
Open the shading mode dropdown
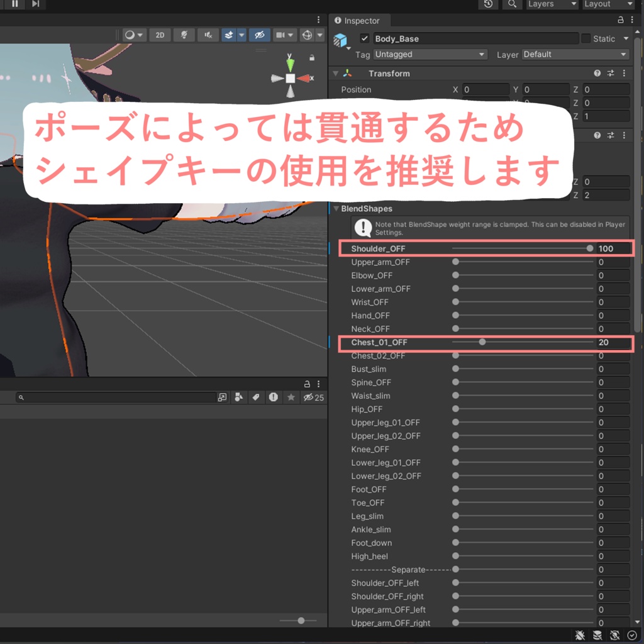[135, 35]
